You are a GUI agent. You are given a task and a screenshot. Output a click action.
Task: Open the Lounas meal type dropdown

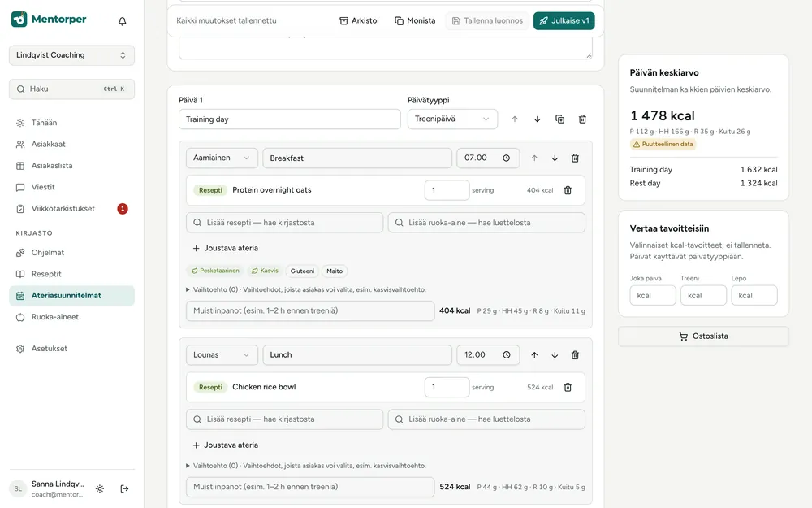click(222, 355)
